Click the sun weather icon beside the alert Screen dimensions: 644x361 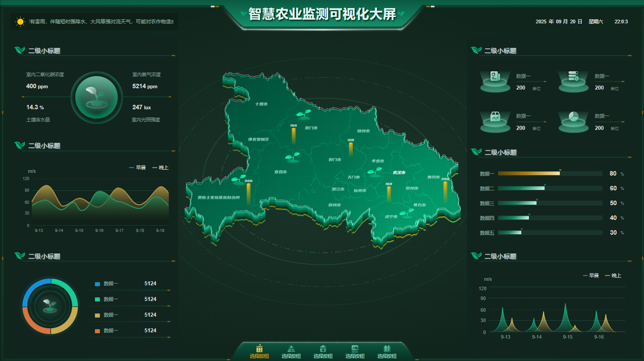pos(20,21)
